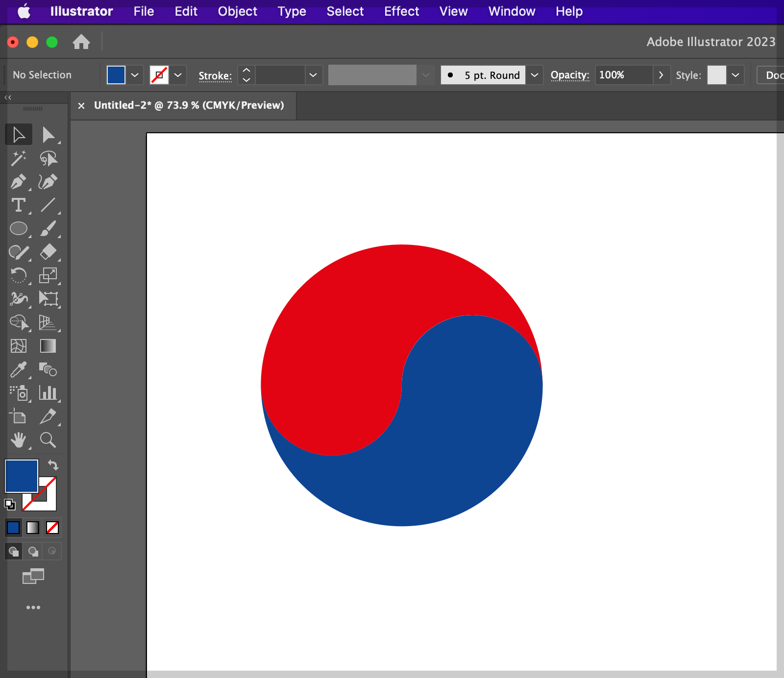
Task: Go to the Home screen
Action: pos(81,42)
